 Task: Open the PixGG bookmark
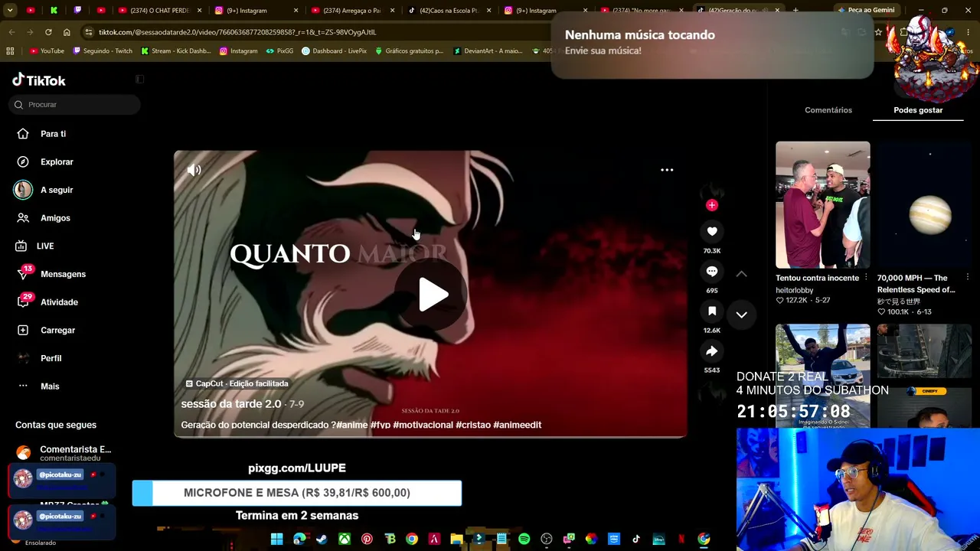279,51
